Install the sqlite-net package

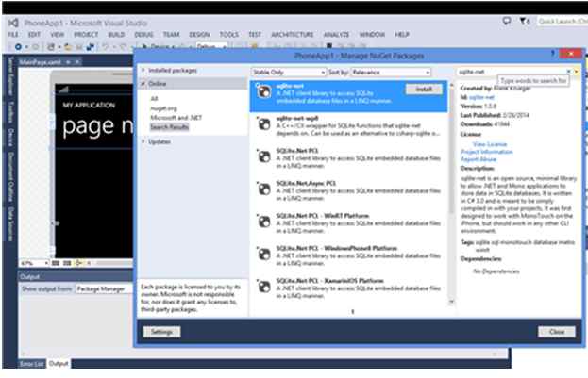point(424,90)
